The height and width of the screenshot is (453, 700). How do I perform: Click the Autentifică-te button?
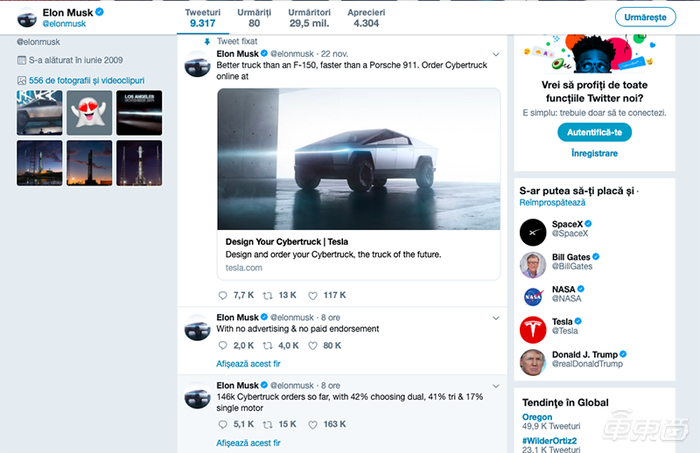tap(594, 132)
